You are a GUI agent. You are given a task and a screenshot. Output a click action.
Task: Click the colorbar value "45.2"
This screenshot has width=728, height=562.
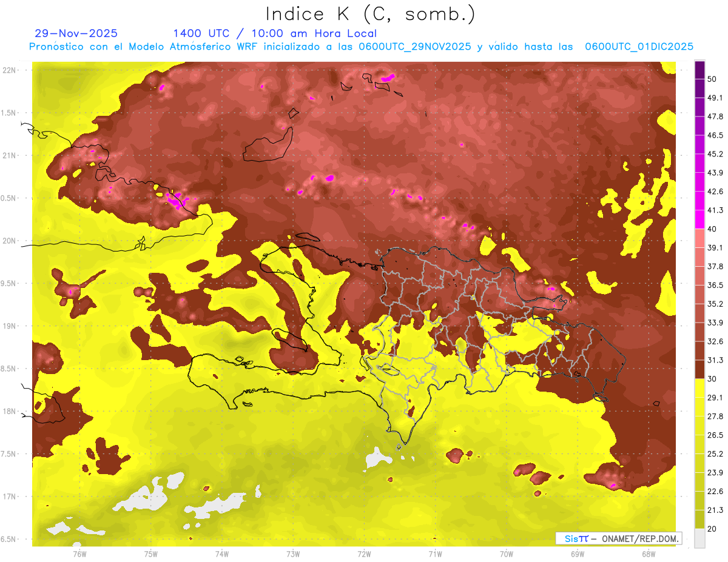tap(715, 154)
